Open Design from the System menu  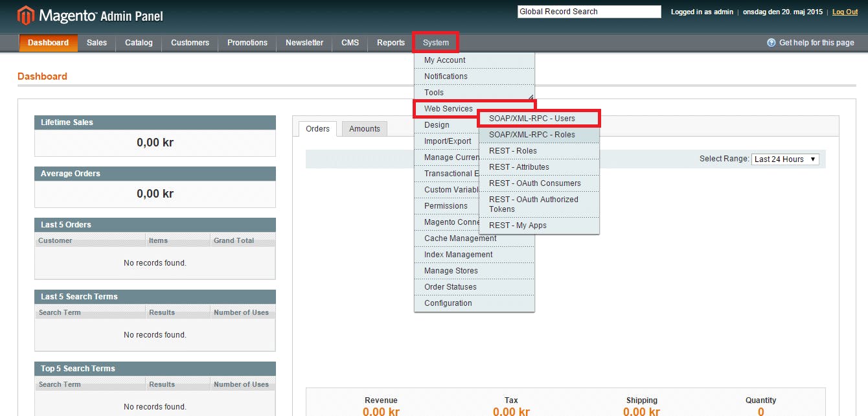(x=447, y=125)
